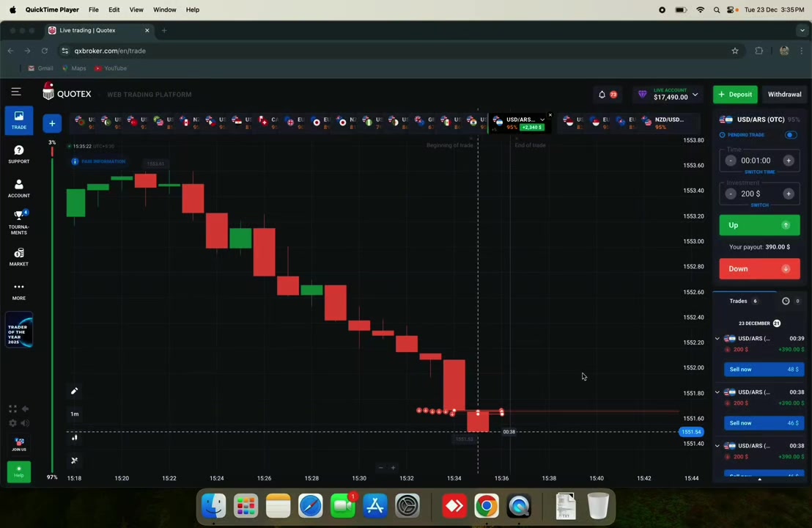Click the green Help button
Viewport: 812px width, 528px height.
[19, 472]
